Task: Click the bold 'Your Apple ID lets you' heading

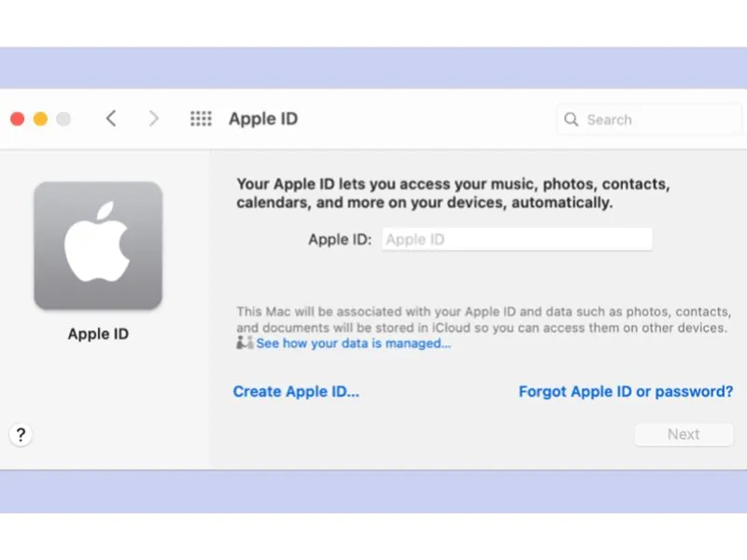Action: tap(453, 193)
